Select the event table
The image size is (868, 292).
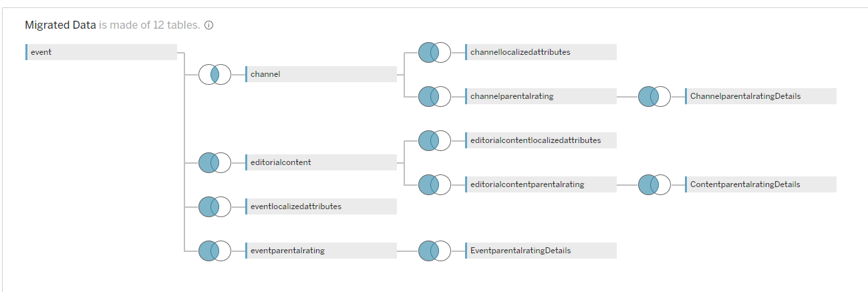[x=101, y=52]
